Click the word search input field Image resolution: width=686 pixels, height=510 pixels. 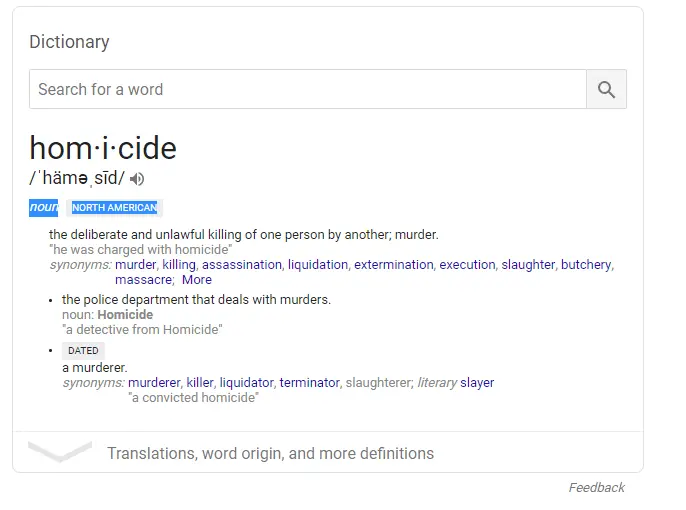coord(307,89)
